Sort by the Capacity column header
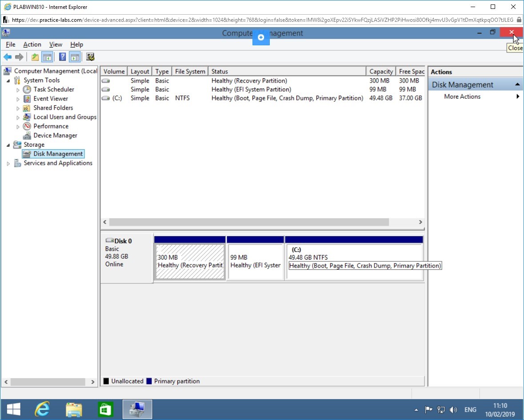The image size is (524, 420). 381,72
